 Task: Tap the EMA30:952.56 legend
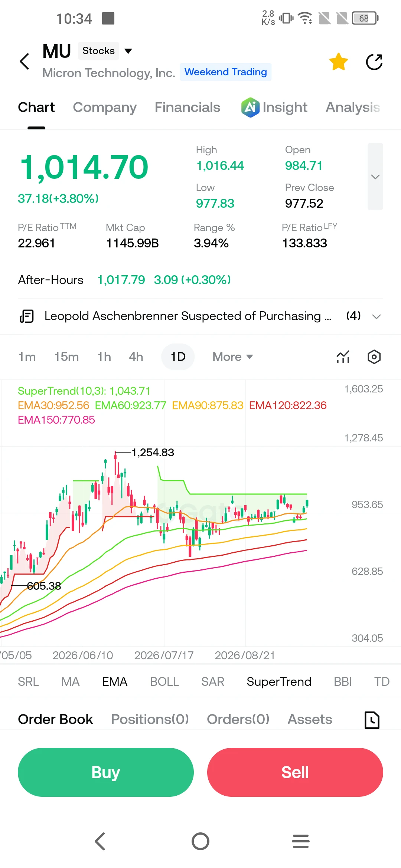coord(53,405)
